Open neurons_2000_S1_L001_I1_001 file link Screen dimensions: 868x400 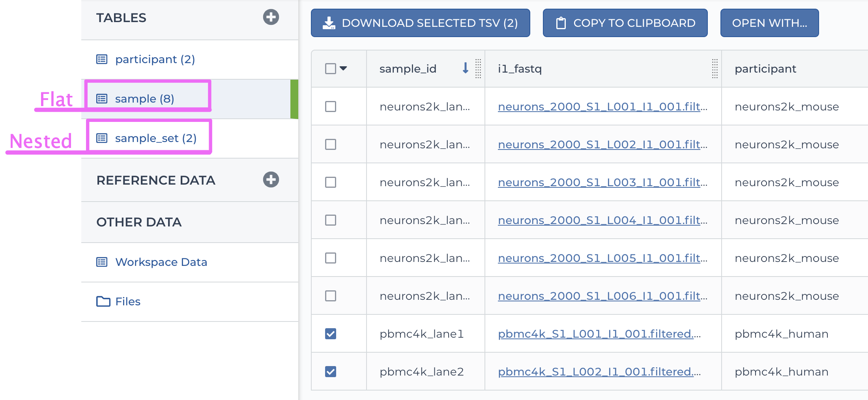tap(602, 107)
